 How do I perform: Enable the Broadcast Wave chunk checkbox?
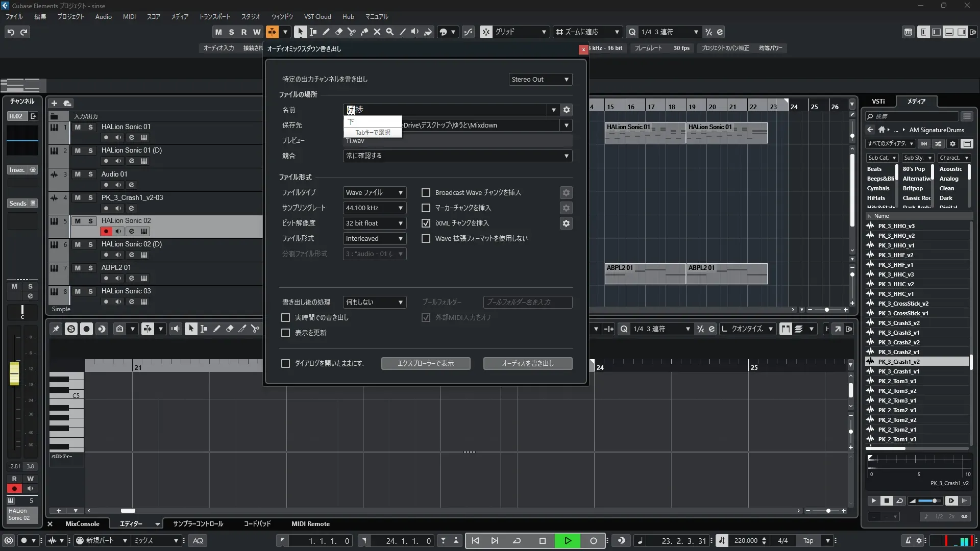pos(426,192)
